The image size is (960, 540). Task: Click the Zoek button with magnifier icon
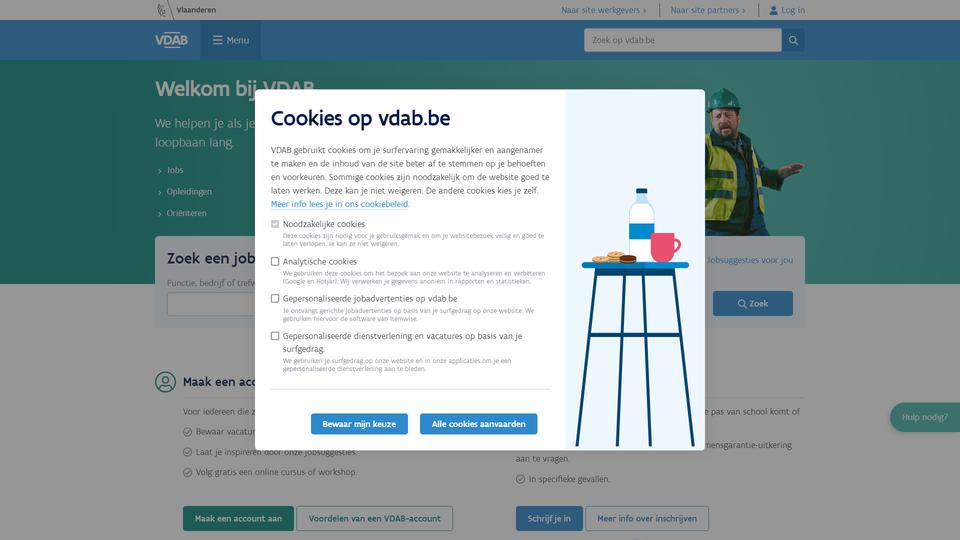coord(752,304)
